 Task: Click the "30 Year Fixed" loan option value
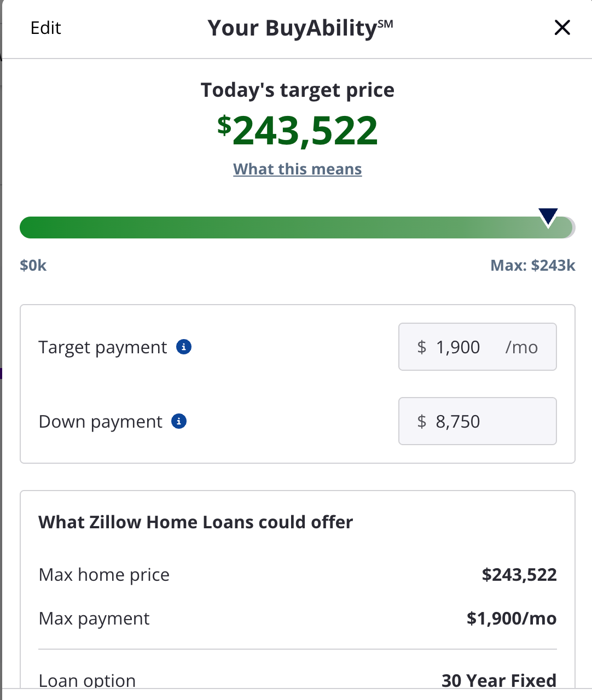click(x=499, y=680)
